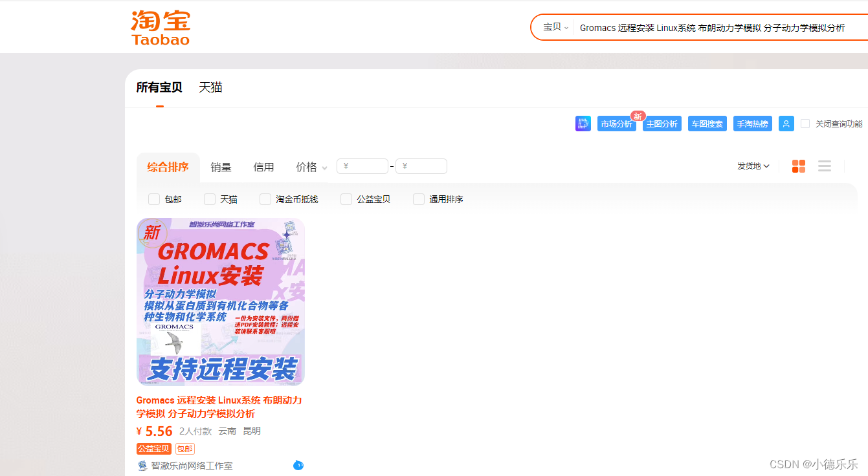Switch to the 天猫 tab
The image size is (868, 476).
(210, 87)
